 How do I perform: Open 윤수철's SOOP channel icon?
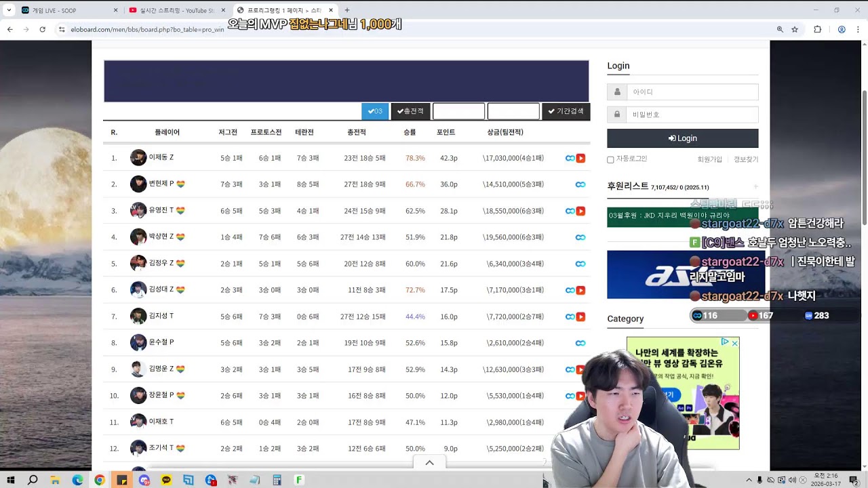coord(580,343)
